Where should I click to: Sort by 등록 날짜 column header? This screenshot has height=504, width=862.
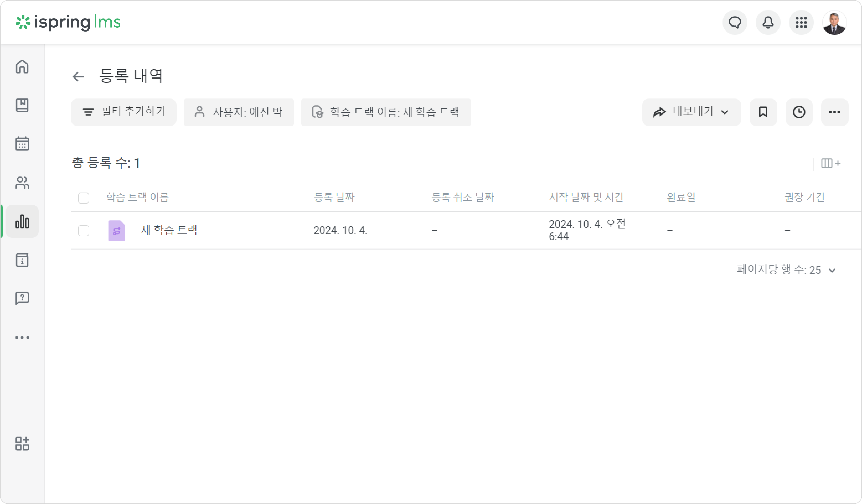[334, 197]
